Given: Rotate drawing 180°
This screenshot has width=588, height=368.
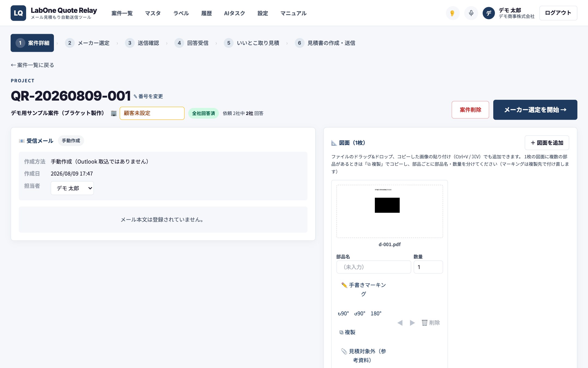Looking at the screenshot, I should [376, 313].
